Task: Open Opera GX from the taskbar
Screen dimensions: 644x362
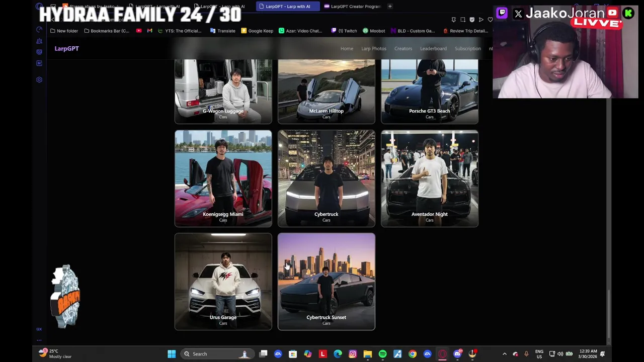Action: coord(442,354)
